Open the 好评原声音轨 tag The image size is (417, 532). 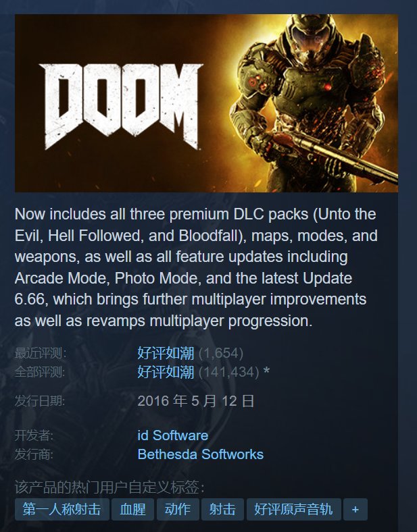pyautogui.click(x=294, y=509)
